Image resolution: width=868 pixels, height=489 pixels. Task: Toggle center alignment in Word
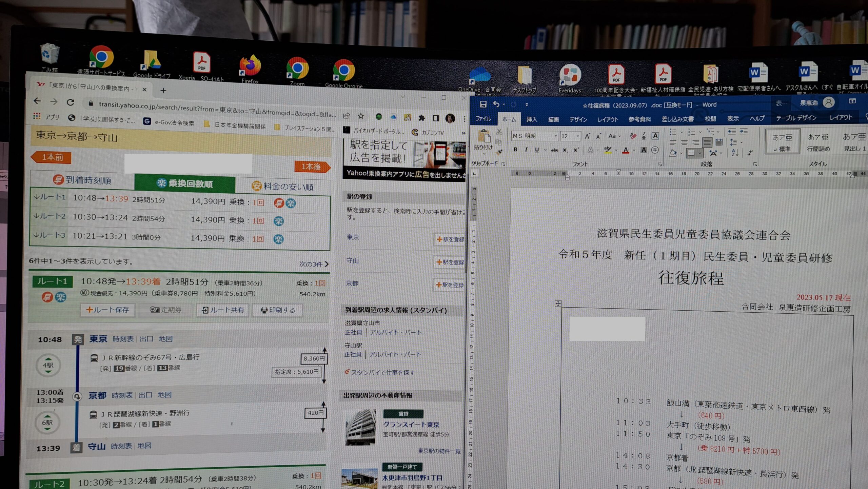684,142
